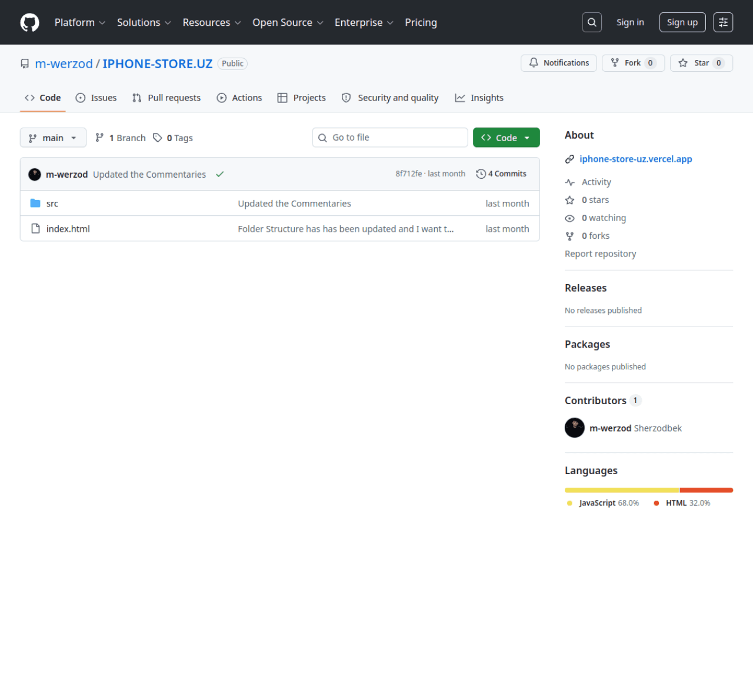Click the 0 Tags link

point(173,138)
